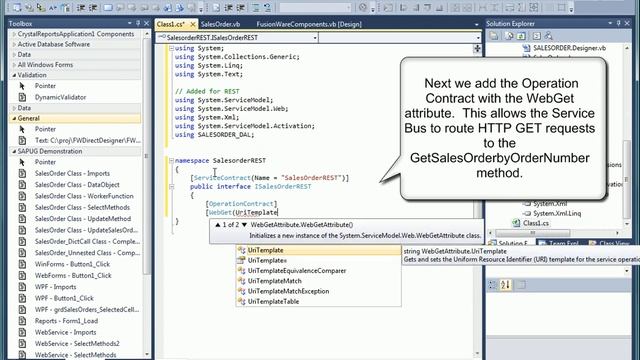640x360 pixels.
Task: Collapse the ISalesOrderREST interface region
Action: pos(171,187)
